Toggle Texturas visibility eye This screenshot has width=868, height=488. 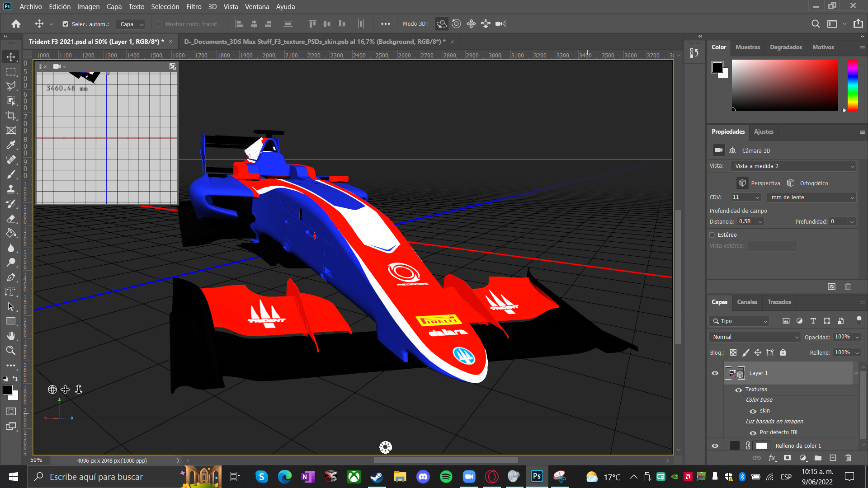pos(739,390)
